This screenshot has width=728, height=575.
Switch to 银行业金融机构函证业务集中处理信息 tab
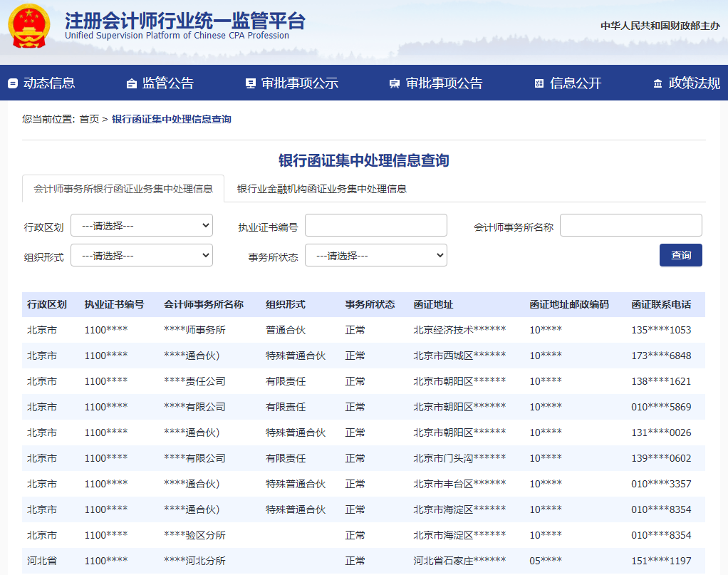[322, 190]
